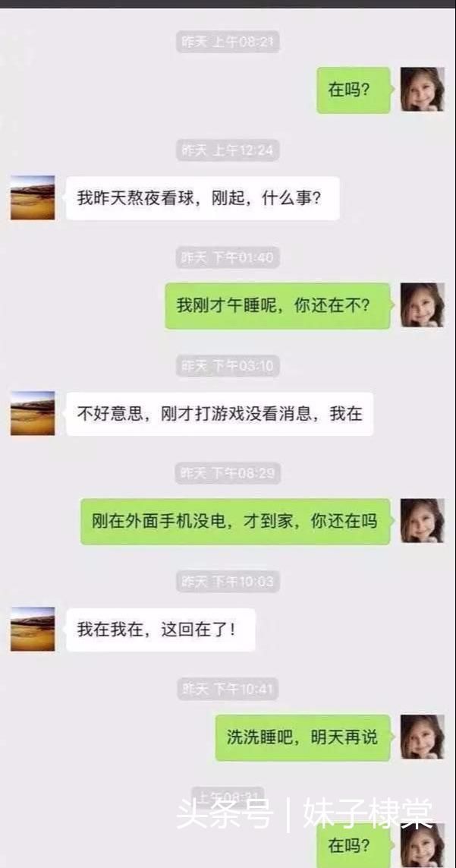Select the green bubble 洗洗睡吧，明天再说
Viewport: 456px width, 868px height.
(x=305, y=737)
